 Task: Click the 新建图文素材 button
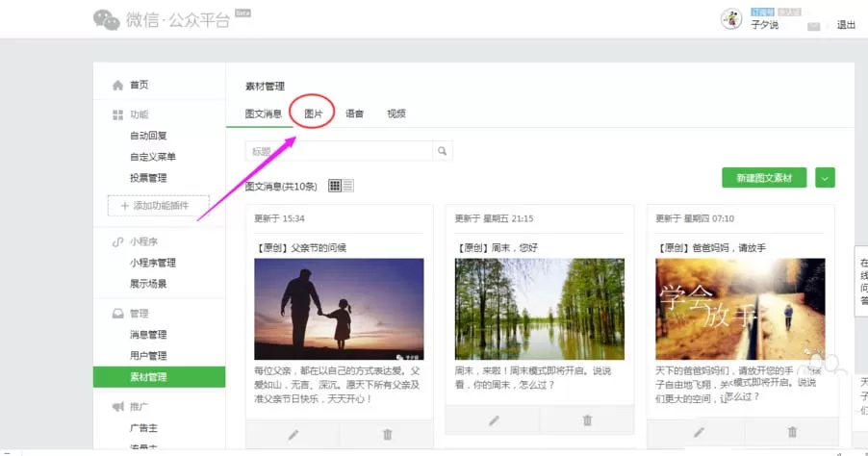[764, 178]
